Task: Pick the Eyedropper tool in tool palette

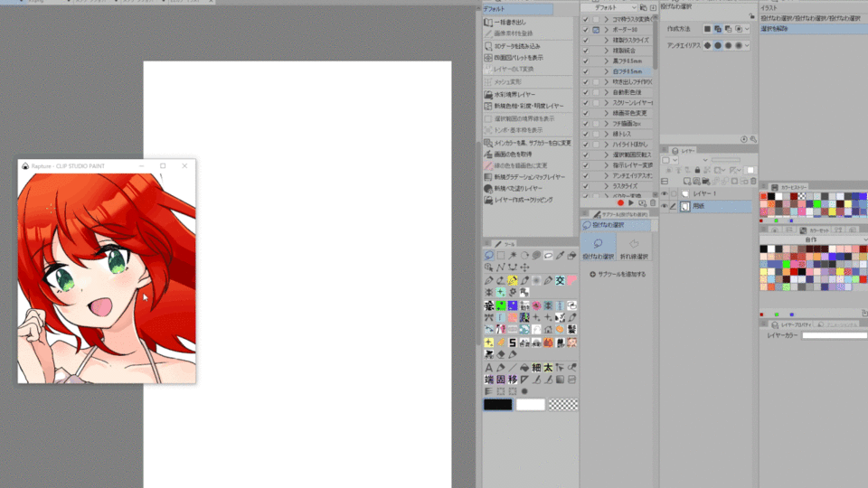Action: (560, 256)
